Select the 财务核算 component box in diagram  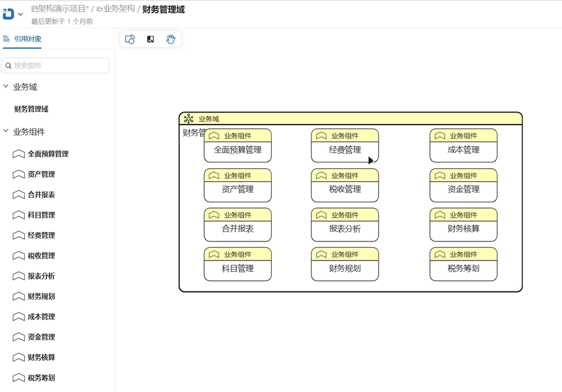pyautogui.click(x=463, y=229)
